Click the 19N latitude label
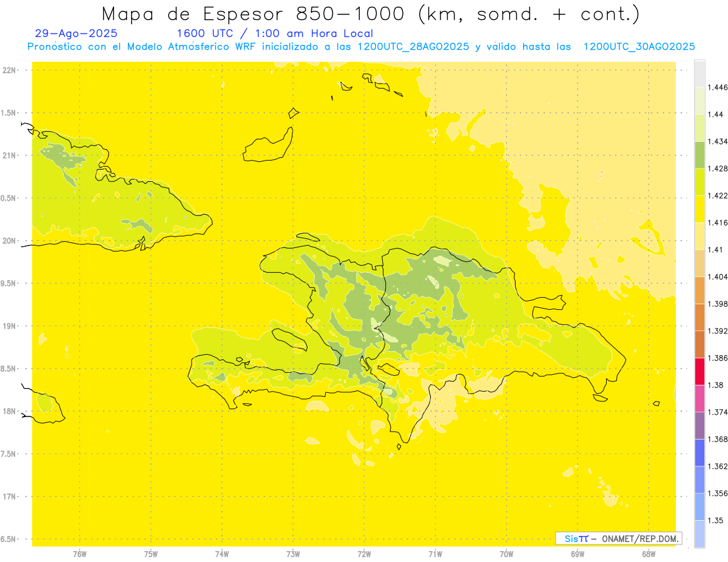Screen dimensions: 728x562 (x=10, y=326)
